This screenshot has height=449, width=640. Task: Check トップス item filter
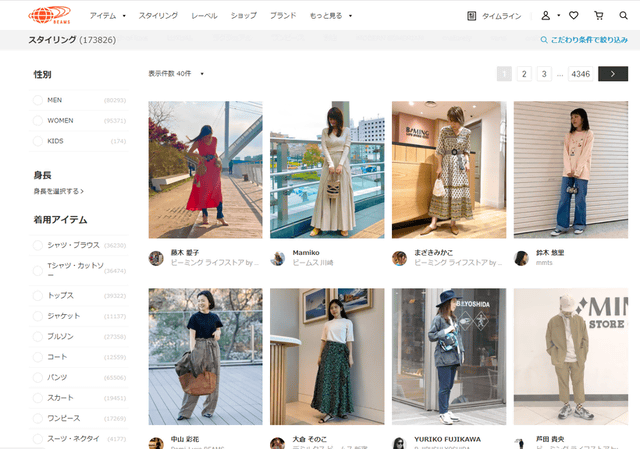(38, 296)
